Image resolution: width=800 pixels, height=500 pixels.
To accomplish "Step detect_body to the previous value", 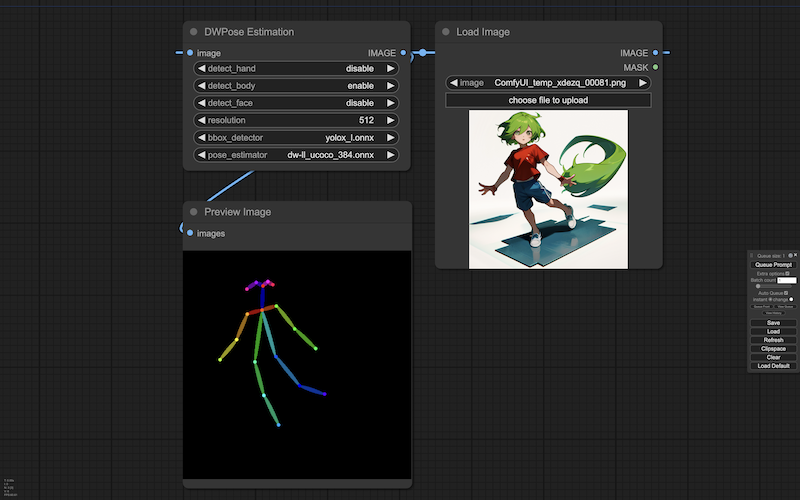I will pyautogui.click(x=201, y=86).
